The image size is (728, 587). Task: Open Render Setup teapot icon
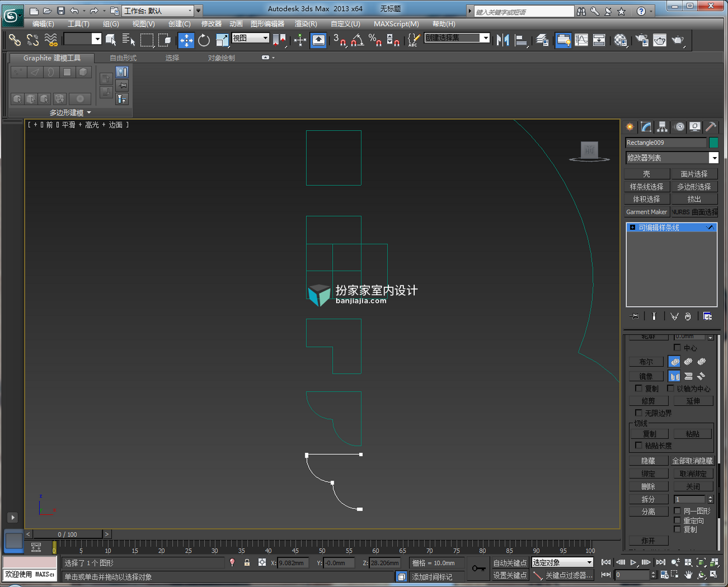(x=641, y=40)
